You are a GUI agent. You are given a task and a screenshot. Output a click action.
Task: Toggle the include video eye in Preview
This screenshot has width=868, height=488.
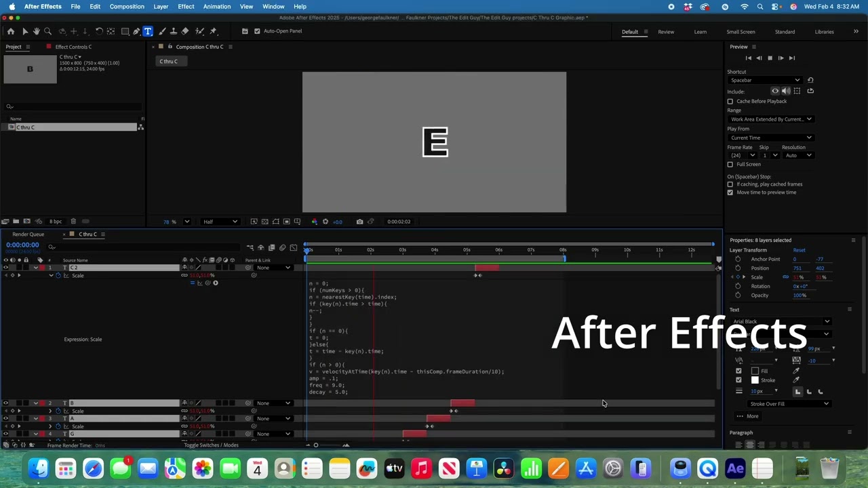point(775,91)
